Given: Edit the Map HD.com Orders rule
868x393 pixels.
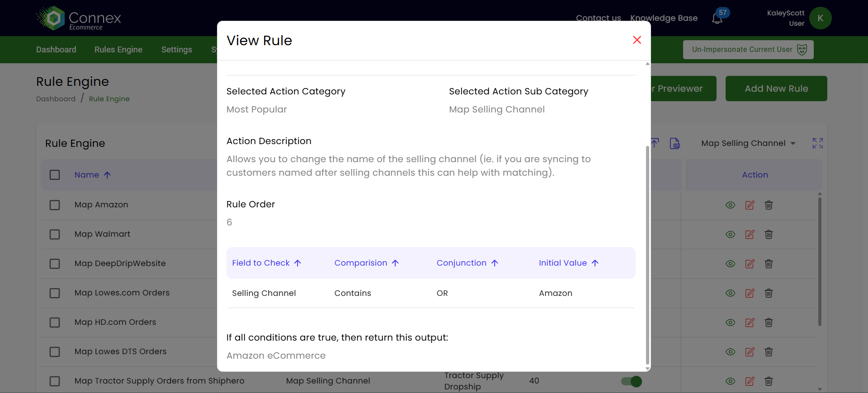Looking at the screenshot, I should tap(750, 323).
